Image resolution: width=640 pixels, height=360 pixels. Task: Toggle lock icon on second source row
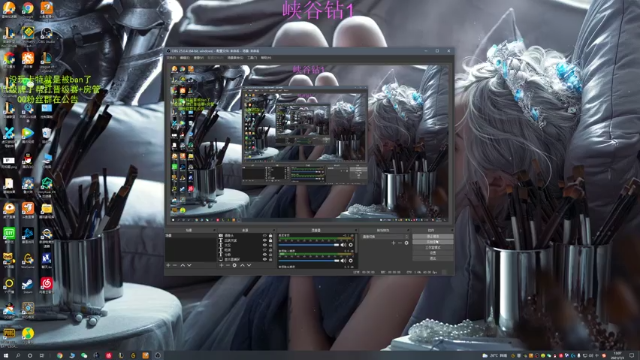click(x=270, y=240)
